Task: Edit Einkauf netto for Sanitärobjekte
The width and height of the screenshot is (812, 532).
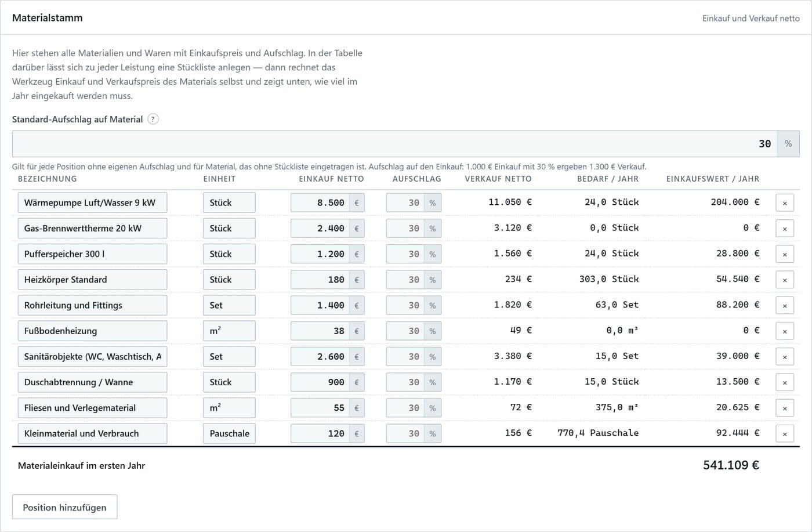Action: pyautogui.click(x=320, y=357)
